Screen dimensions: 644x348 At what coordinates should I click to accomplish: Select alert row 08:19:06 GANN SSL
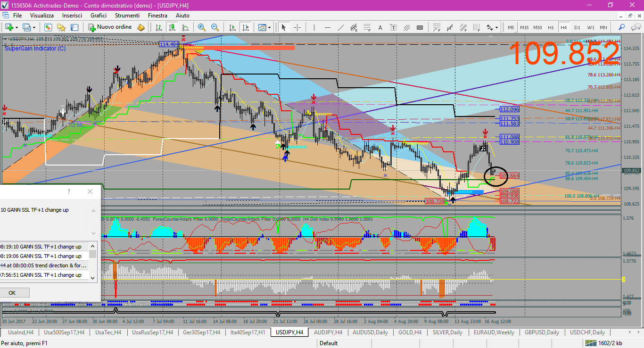(45, 256)
